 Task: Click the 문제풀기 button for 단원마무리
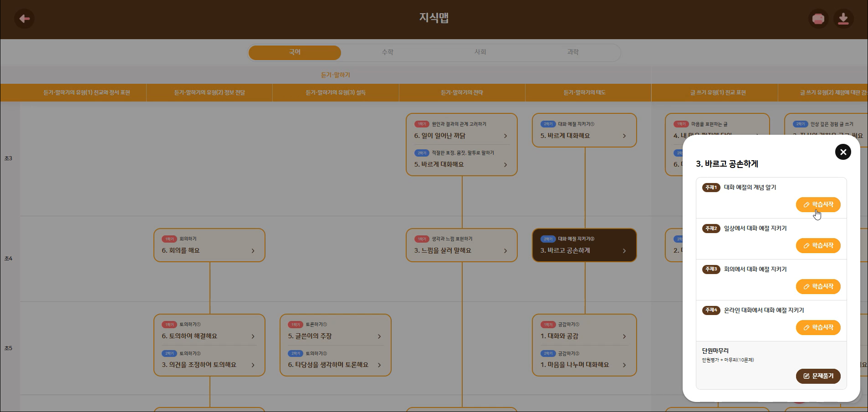(818, 376)
